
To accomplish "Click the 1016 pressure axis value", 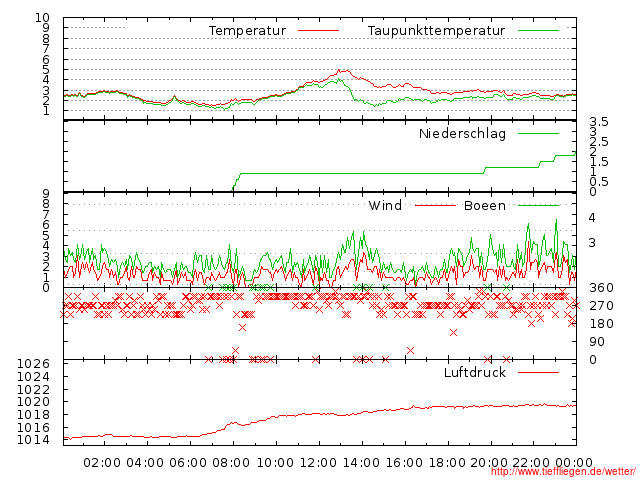I will (x=33, y=428).
